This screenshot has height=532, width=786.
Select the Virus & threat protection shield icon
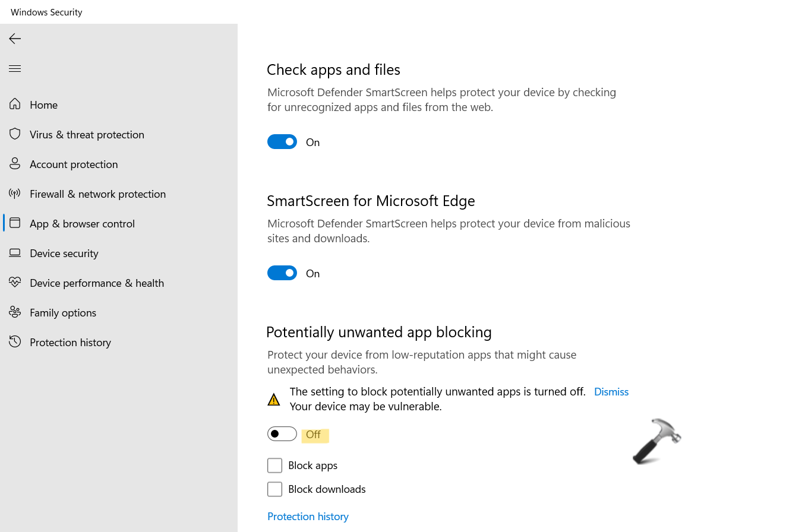pyautogui.click(x=15, y=134)
